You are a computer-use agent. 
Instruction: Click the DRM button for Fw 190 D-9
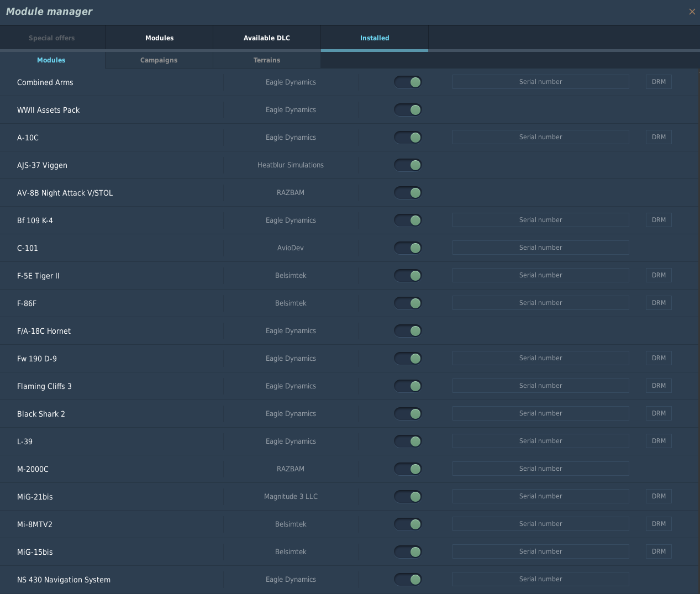tap(659, 358)
